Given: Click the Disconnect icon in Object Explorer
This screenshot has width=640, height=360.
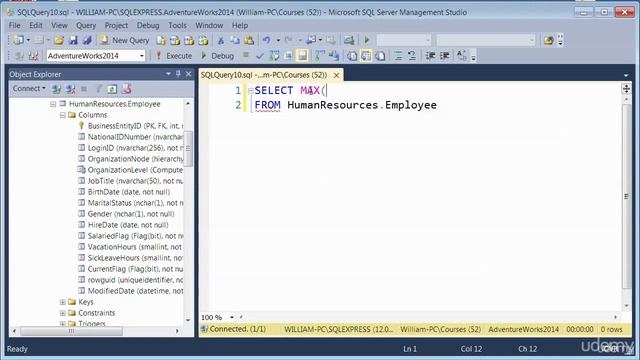Looking at the screenshot, I should click(70, 89).
